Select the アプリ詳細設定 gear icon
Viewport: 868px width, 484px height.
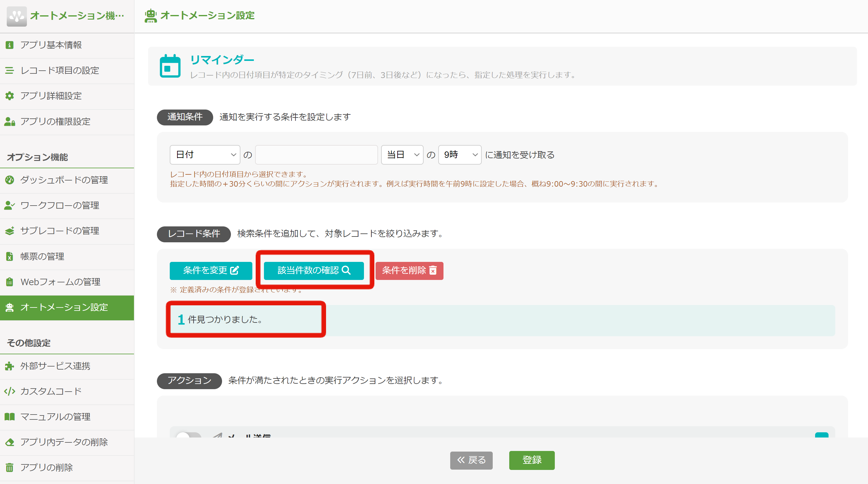pos(9,96)
